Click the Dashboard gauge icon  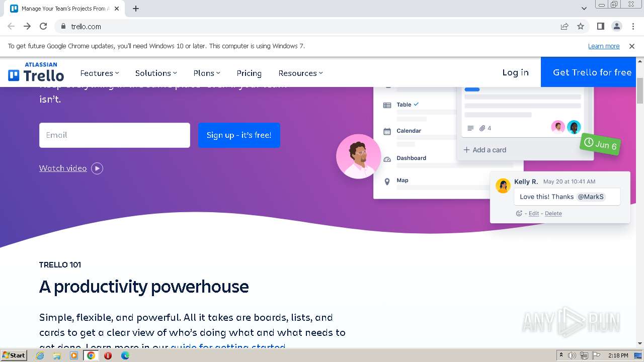(387, 159)
